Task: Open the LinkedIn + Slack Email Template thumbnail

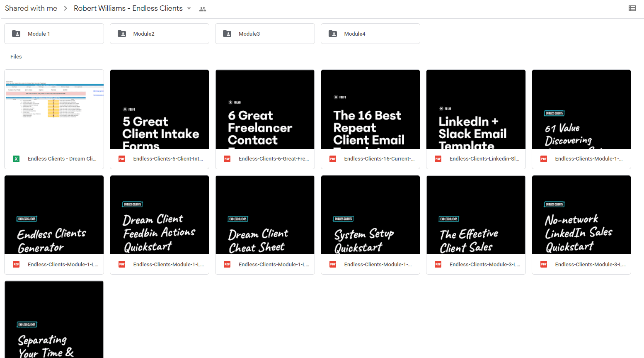Action: pyautogui.click(x=476, y=110)
